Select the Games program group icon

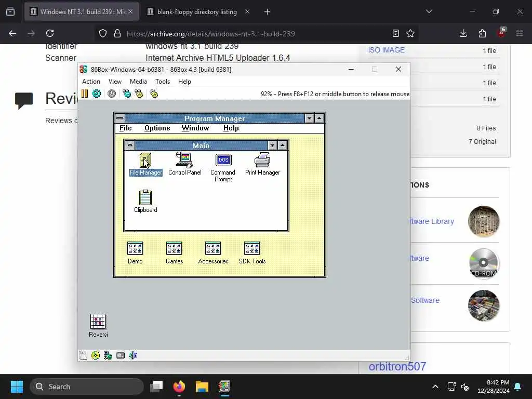coord(174,253)
